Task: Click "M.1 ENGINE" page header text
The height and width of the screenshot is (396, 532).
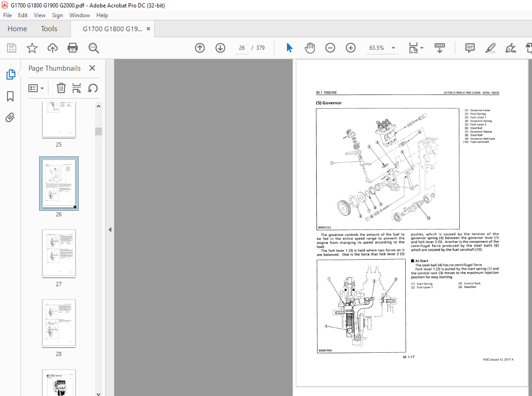Action: click(327, 92)
